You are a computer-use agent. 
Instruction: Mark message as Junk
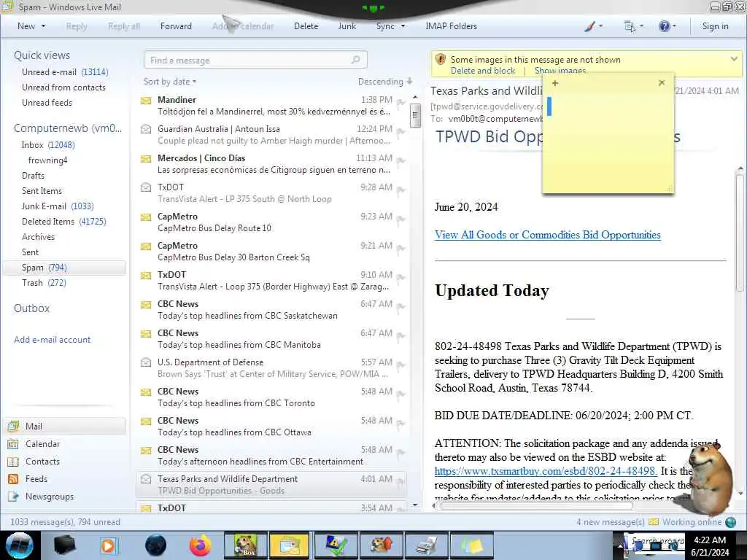click(347, 26)
